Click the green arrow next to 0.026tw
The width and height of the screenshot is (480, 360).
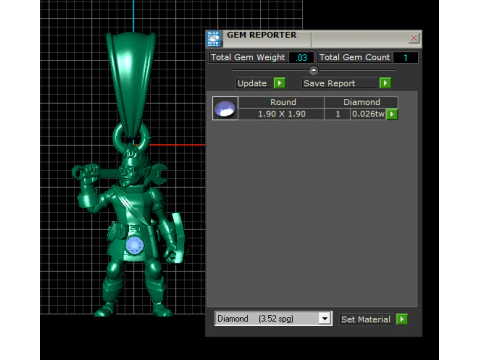tap(392, 114)
